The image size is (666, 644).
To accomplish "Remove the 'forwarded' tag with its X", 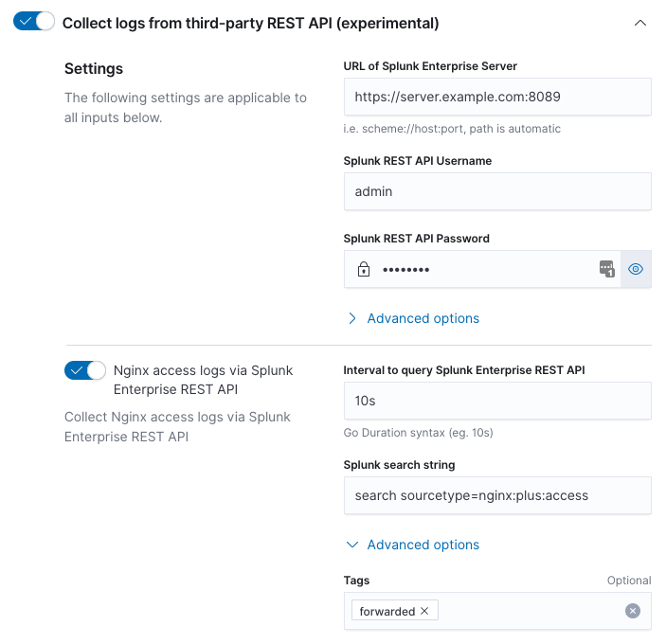I will point(424,611).
